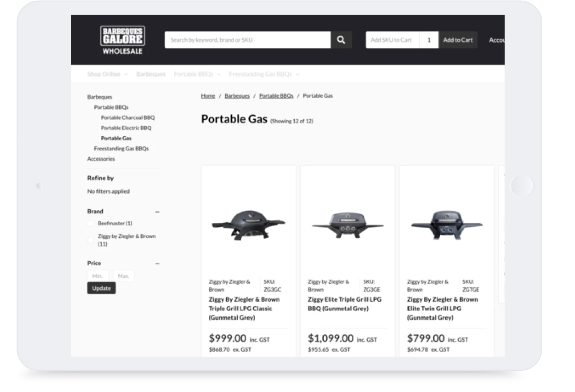Open the Elite Twin Grill product image
This screenshot has height=392, width=575.
pos(446,225)
